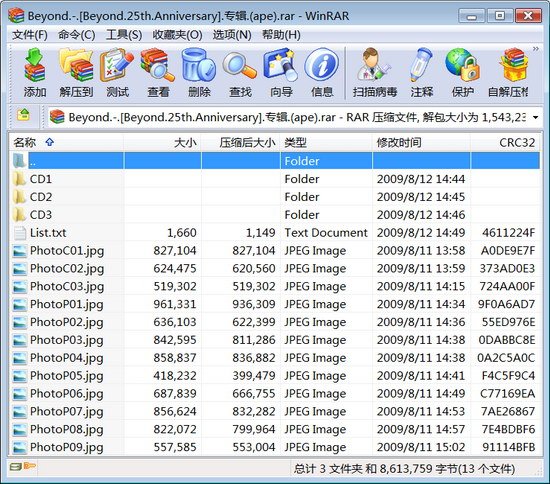
Task: Select the PhotoP06.jpg file name
Action: [x=67, y=394]
